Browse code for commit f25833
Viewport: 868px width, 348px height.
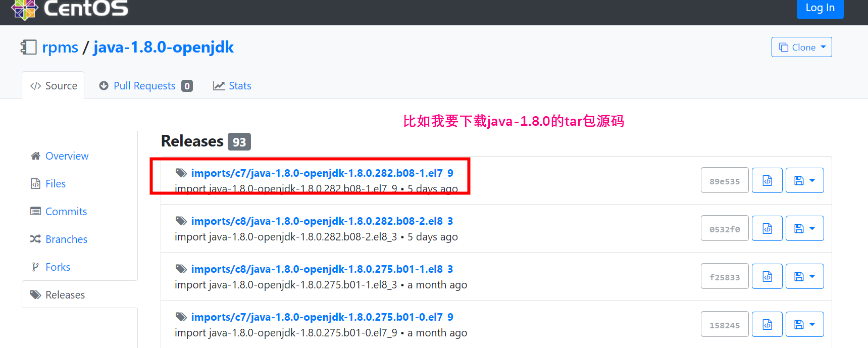tap(767, 276)
